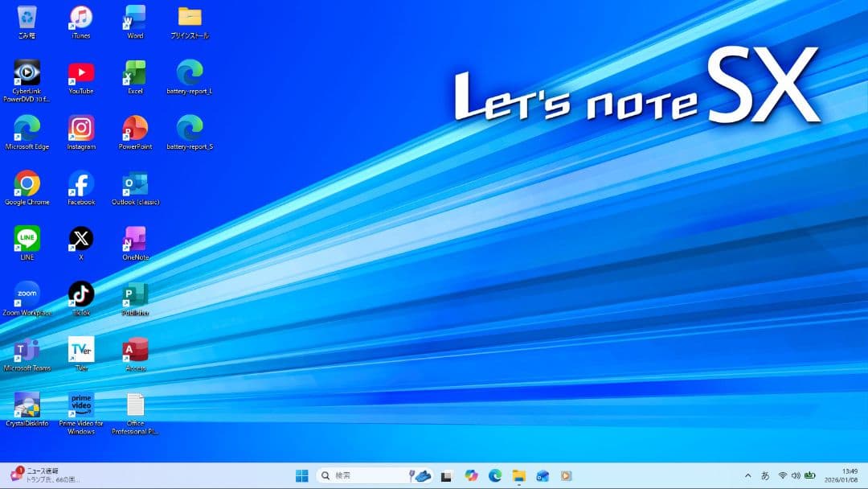The height and width of the screenshot is (489, 868).
Task: Select the Office Professional Plus text file
Action: pyautogui.click(x=135, y=405)
